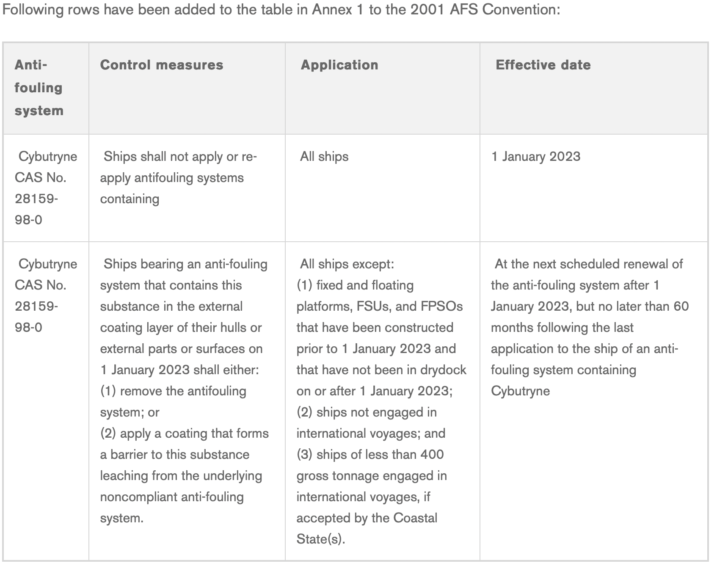Click the "State(s)." text ending the exceptions
Viewport: 728px width, 585px height.
(321, 539)
